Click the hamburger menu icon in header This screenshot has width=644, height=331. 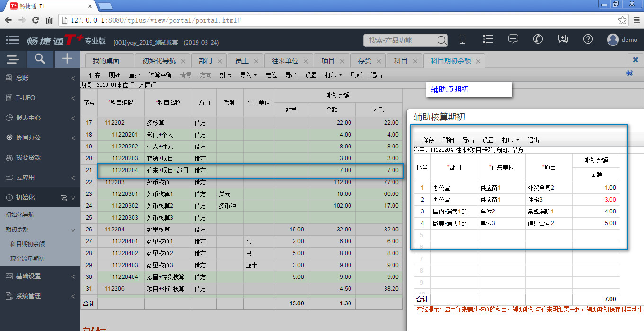coord(13,40)
